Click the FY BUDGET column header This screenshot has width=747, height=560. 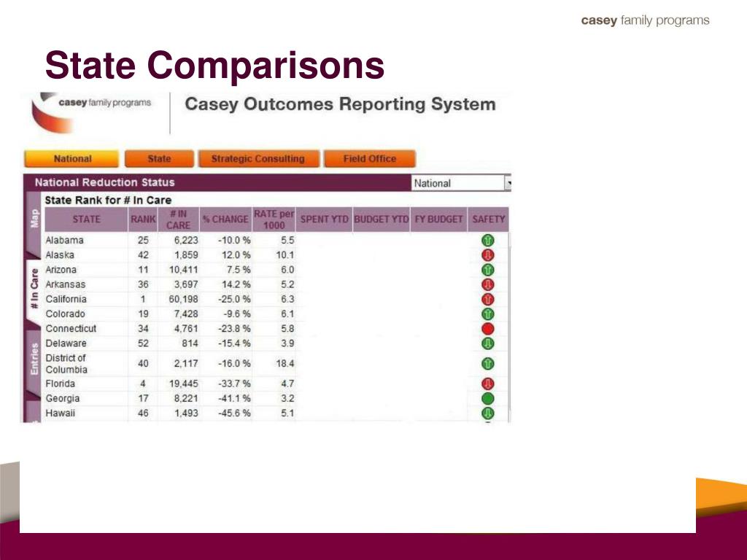tap(438, 219)
